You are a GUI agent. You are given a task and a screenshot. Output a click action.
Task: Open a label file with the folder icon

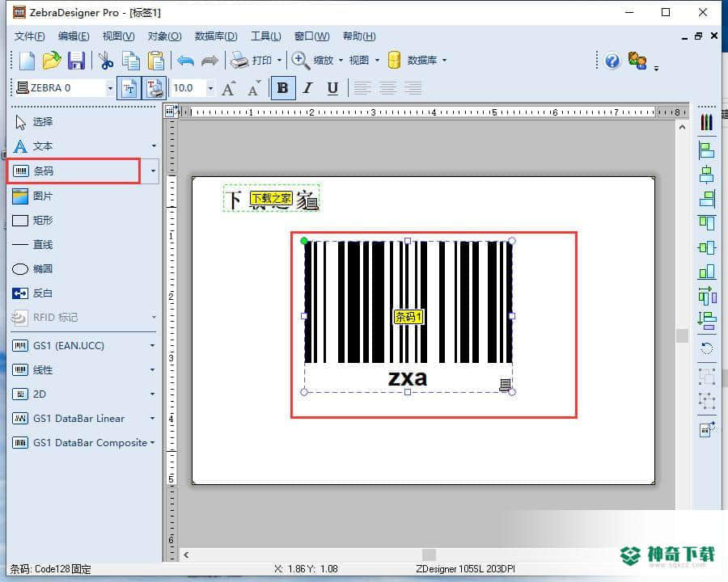[x=52, y=61]
